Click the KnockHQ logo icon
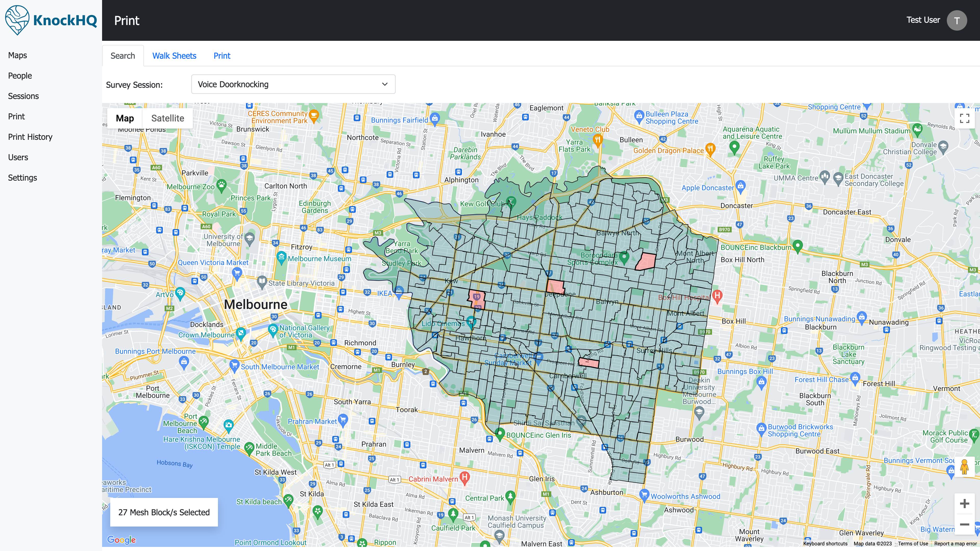This screenshot has width=980, height=551. [x=17, y=20]
